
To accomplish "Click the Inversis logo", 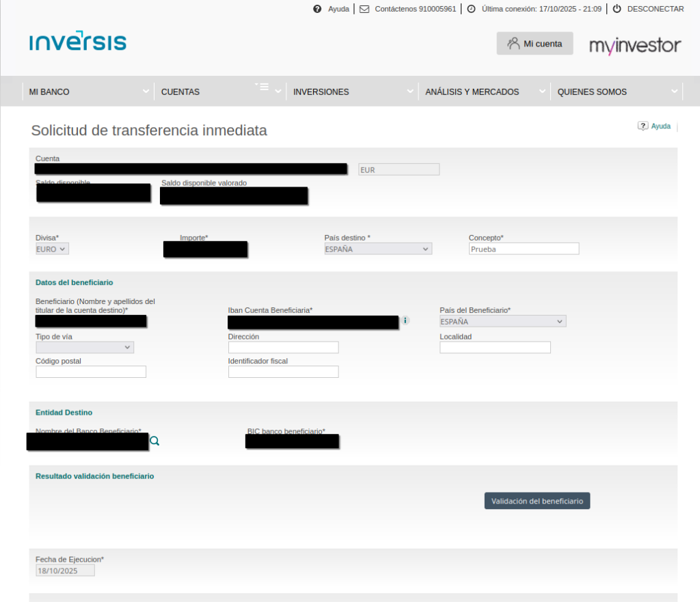I will pyautogui.click(x=78, y=42).
